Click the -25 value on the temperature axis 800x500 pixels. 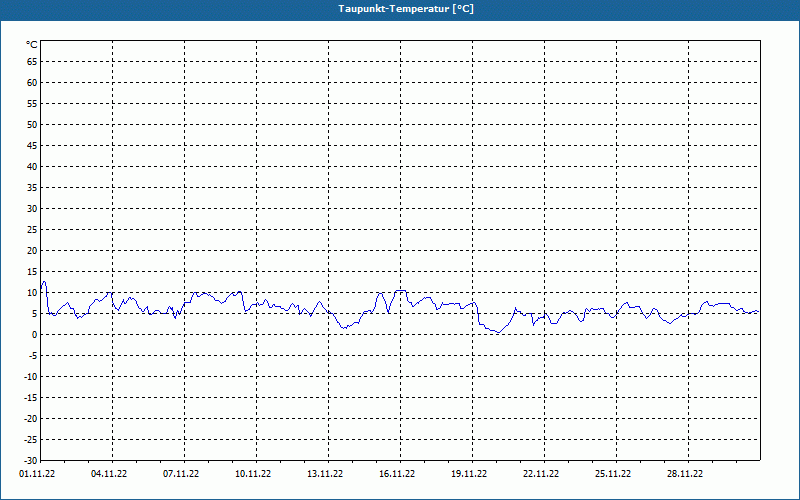tap(31, 439)
